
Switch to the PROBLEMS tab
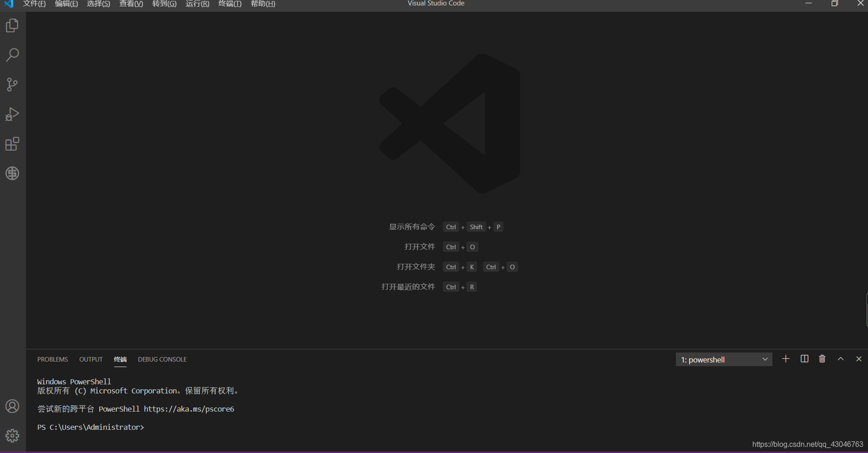53,359
